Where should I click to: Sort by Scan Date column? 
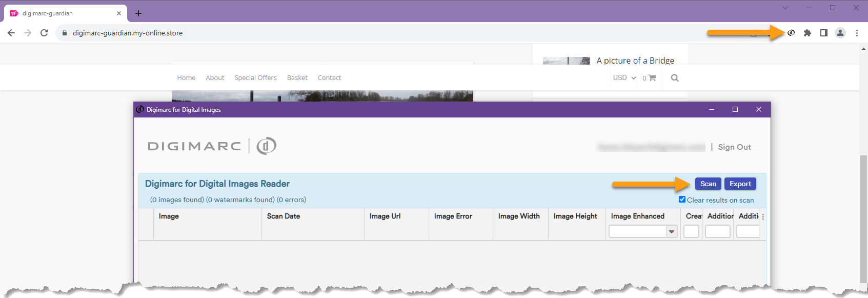coord(284,216)
